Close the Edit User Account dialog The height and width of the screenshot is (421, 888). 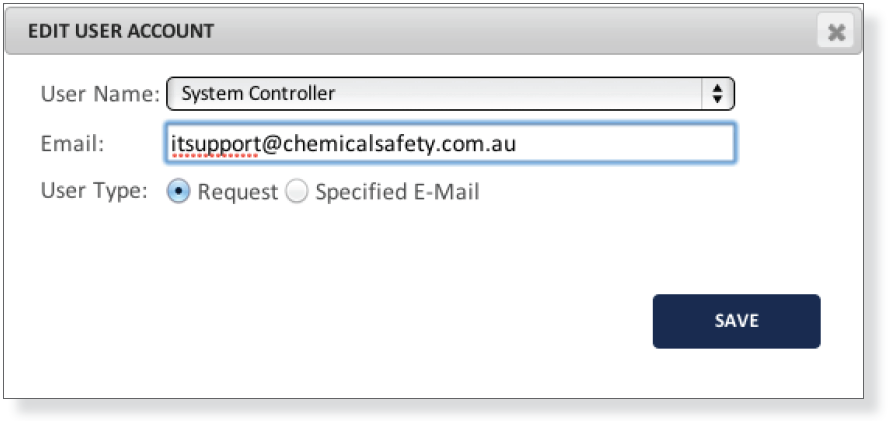(835, 32)
